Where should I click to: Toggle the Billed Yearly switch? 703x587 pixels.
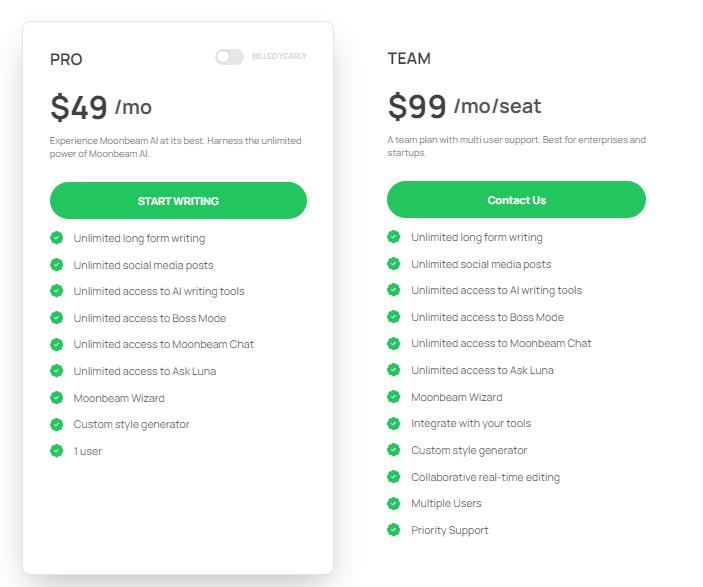click(x=229, y=57)
